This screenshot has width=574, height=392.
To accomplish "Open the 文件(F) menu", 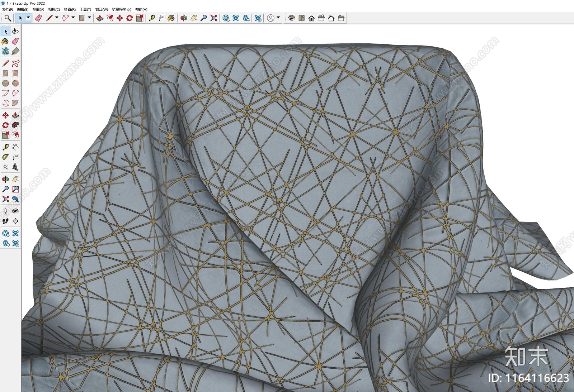I will (x=8, y=10).
